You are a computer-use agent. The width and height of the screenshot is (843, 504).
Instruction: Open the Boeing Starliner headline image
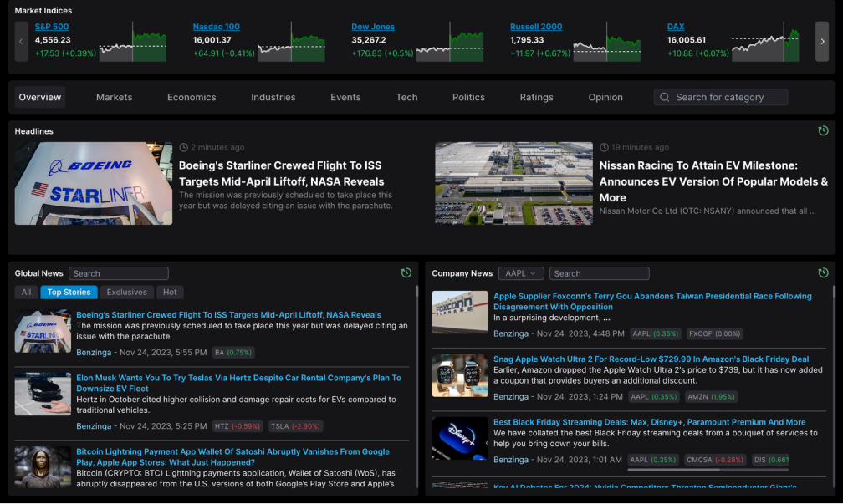(x=94, y=183)
